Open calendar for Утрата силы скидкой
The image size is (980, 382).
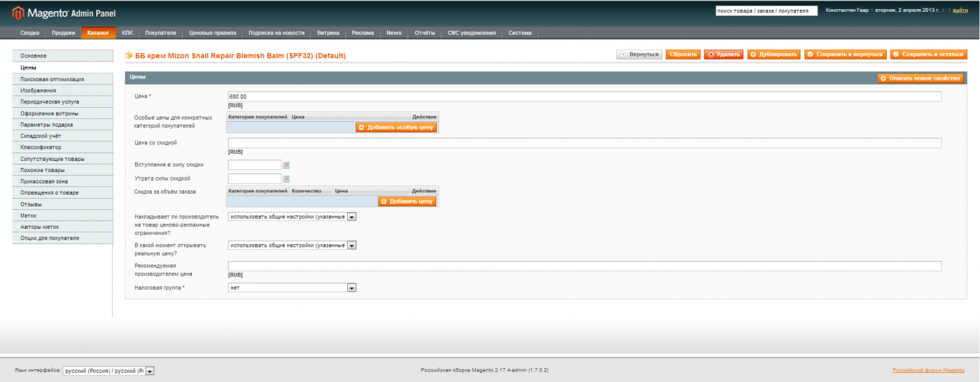click(286, 179)
